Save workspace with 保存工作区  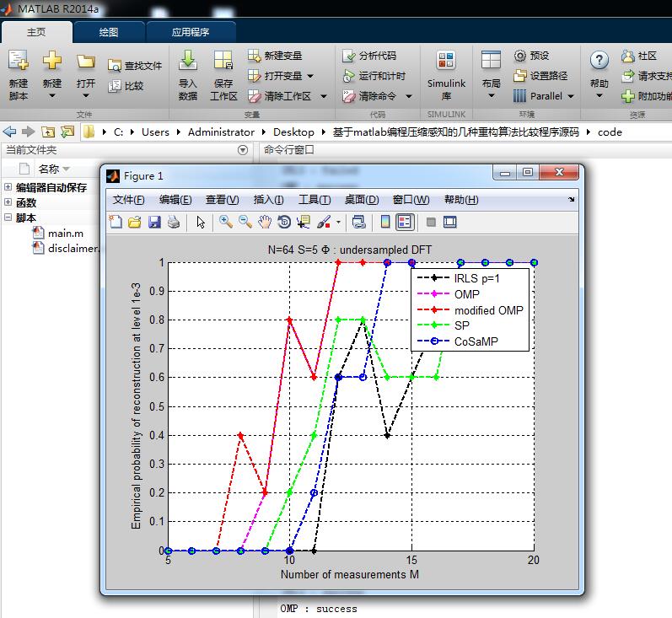click(223, 74)
